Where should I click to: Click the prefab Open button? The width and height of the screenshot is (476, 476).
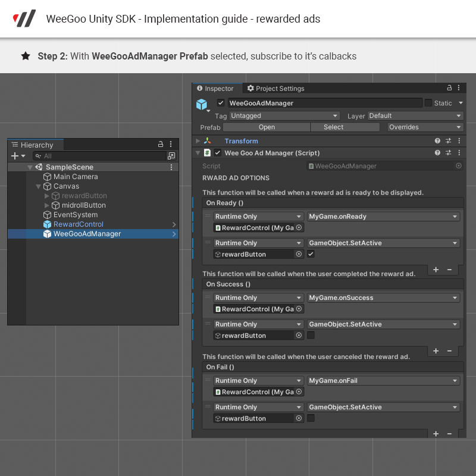tap(267, 127)
